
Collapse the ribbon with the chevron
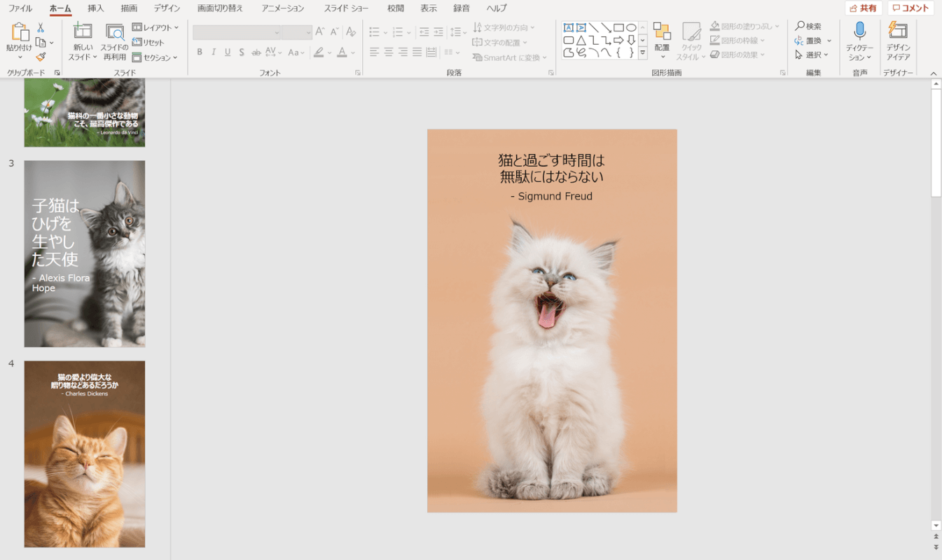coord(933,73)
